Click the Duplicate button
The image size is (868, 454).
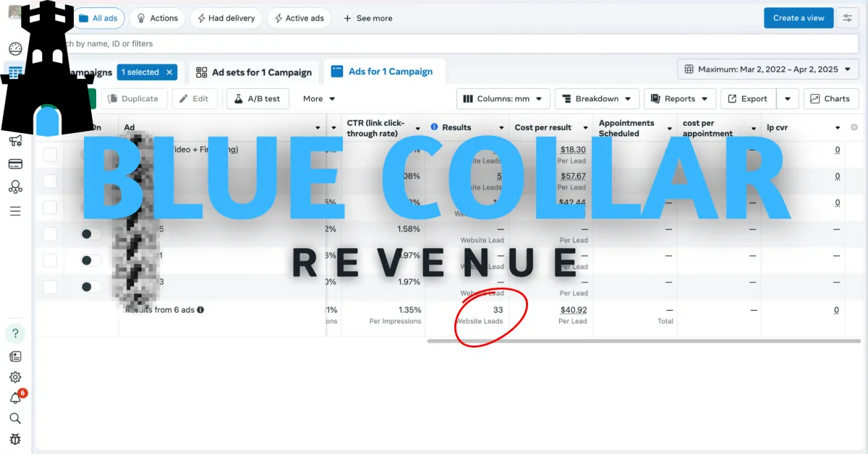(135, 99)
